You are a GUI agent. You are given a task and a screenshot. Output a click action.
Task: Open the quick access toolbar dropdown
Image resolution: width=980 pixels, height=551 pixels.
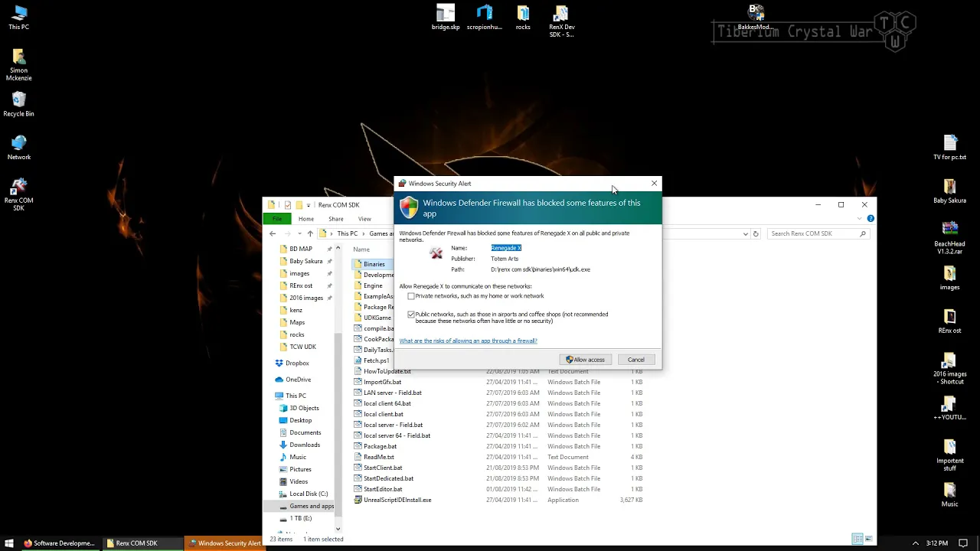pos(308,205)
